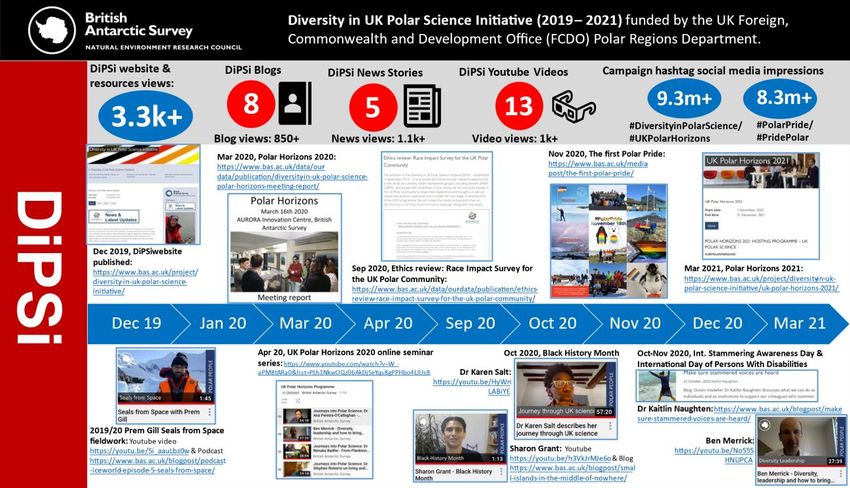This screenshot has height=488, width=850.
Task: Open Ben Merrick's youtu.be link
Action: (714, 455)
